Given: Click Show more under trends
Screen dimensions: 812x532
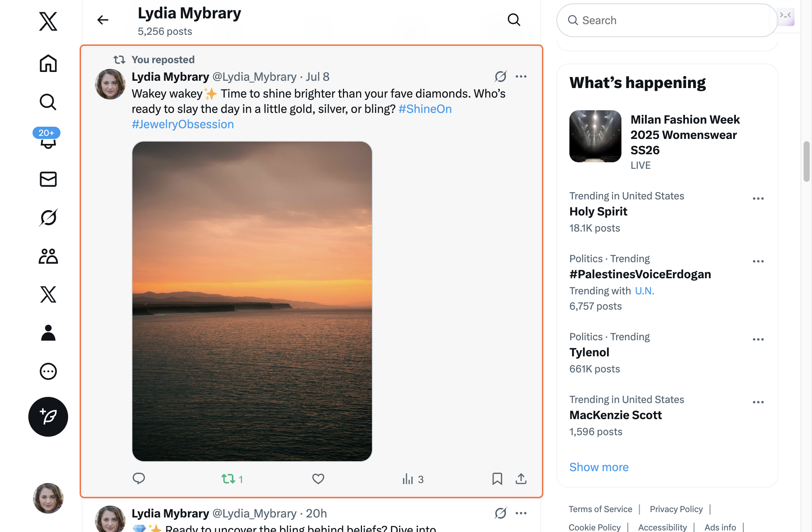Looking at the screenshot, I should (x=598, y=467).
